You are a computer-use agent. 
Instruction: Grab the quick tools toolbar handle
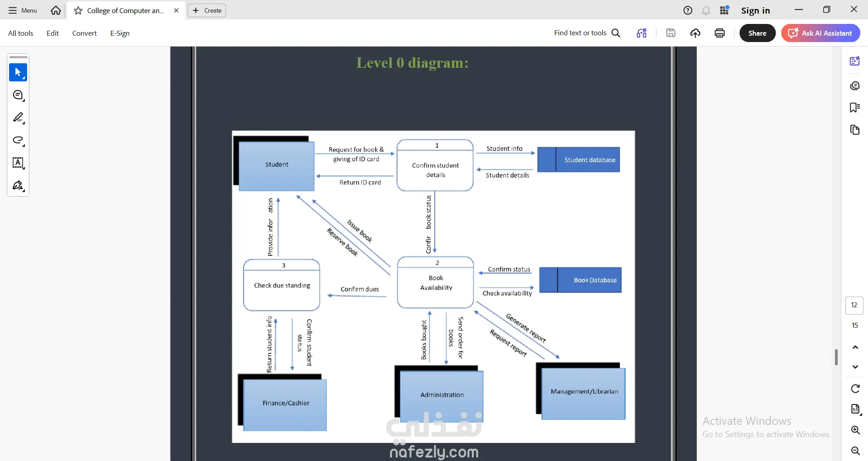pos(18,57)
